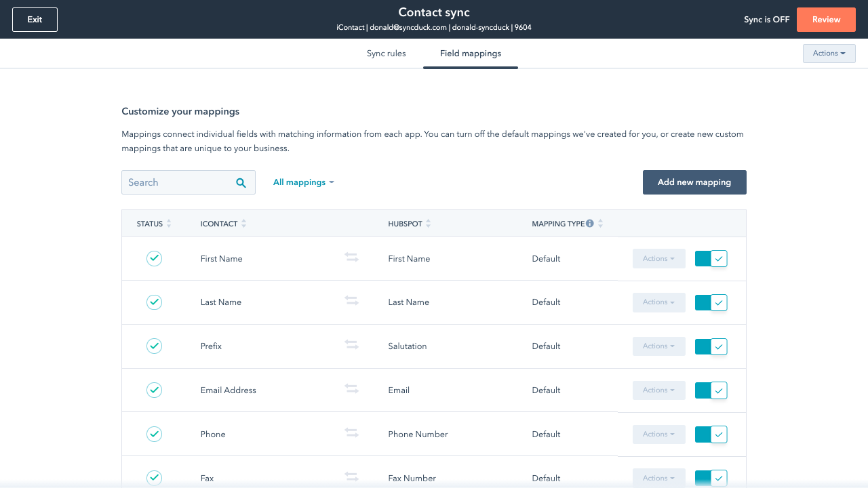Click the Email Address sync direction arrows

coord(351,390)
